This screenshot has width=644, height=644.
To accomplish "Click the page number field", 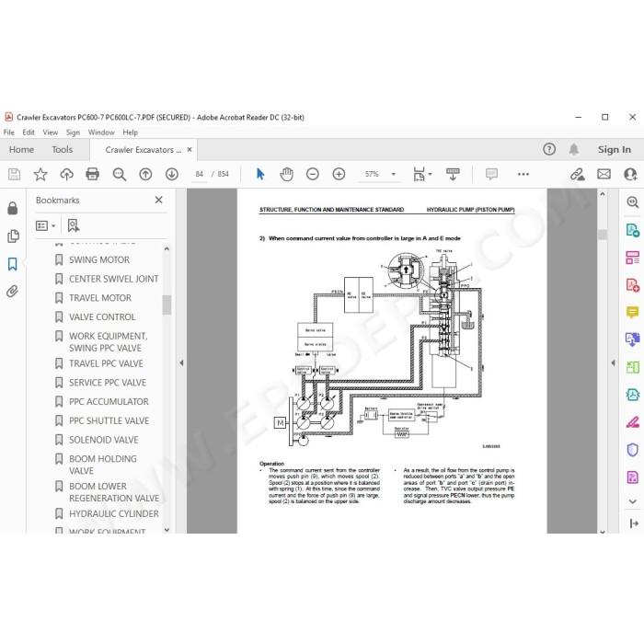I will [200, 174].
